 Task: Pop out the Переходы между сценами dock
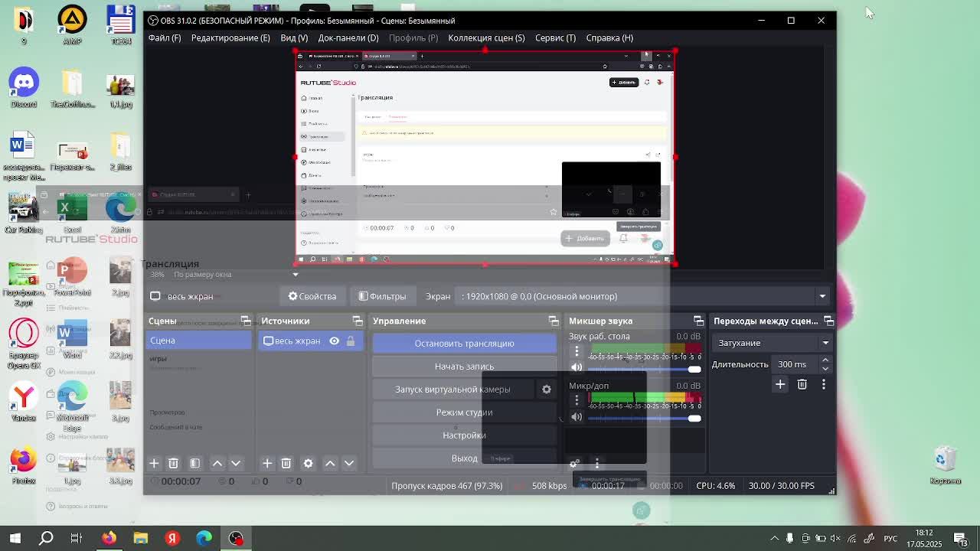click(828, 321)
